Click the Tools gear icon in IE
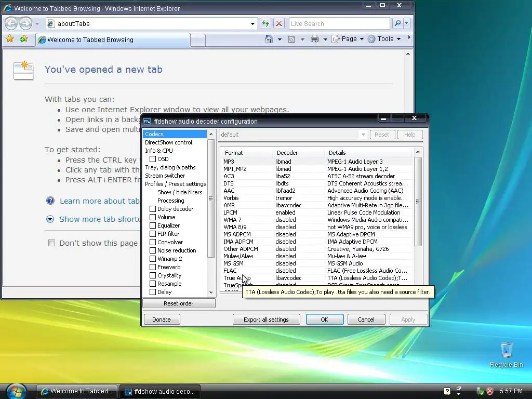This screenshot has width=532, height=399. click(371, 39)
